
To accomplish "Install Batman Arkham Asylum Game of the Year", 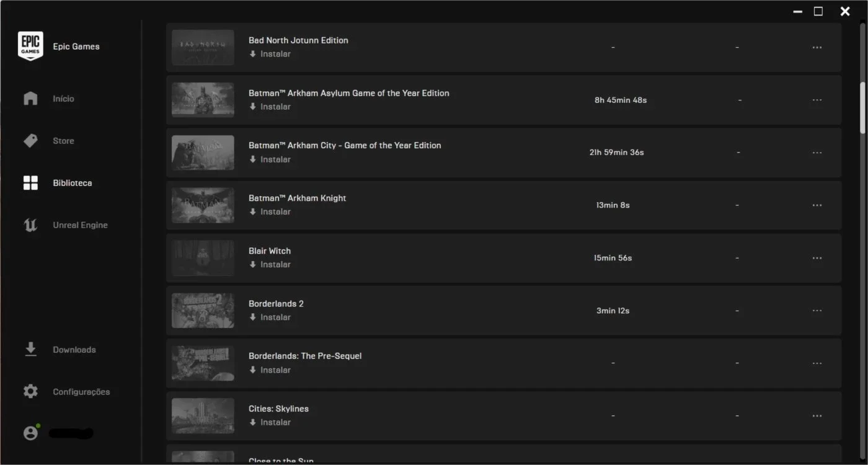I will (275, 107).
